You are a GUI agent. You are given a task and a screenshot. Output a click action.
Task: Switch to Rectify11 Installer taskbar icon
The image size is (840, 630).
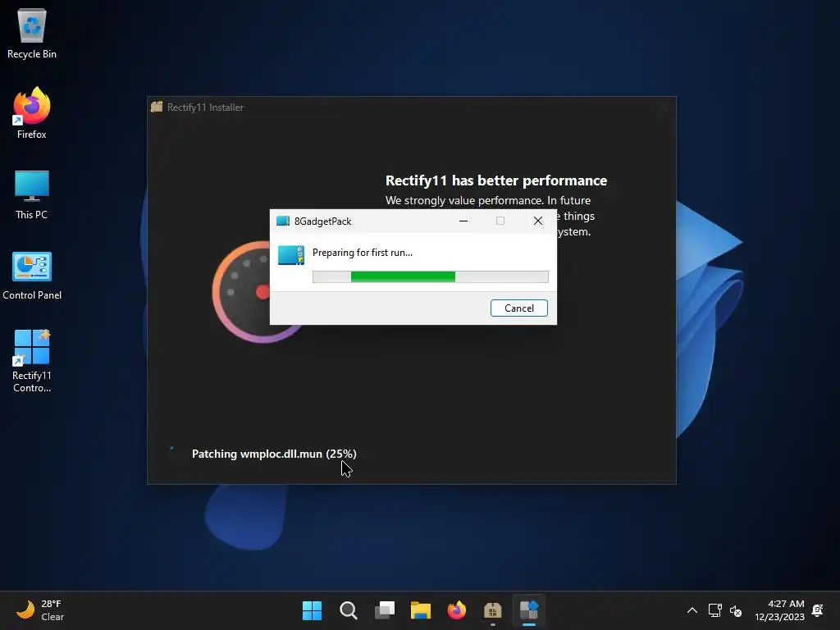tap(493, 610)
